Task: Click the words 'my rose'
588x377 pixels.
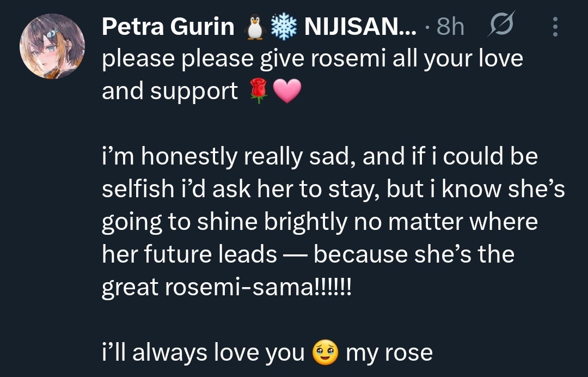Action: coord(389,354)
